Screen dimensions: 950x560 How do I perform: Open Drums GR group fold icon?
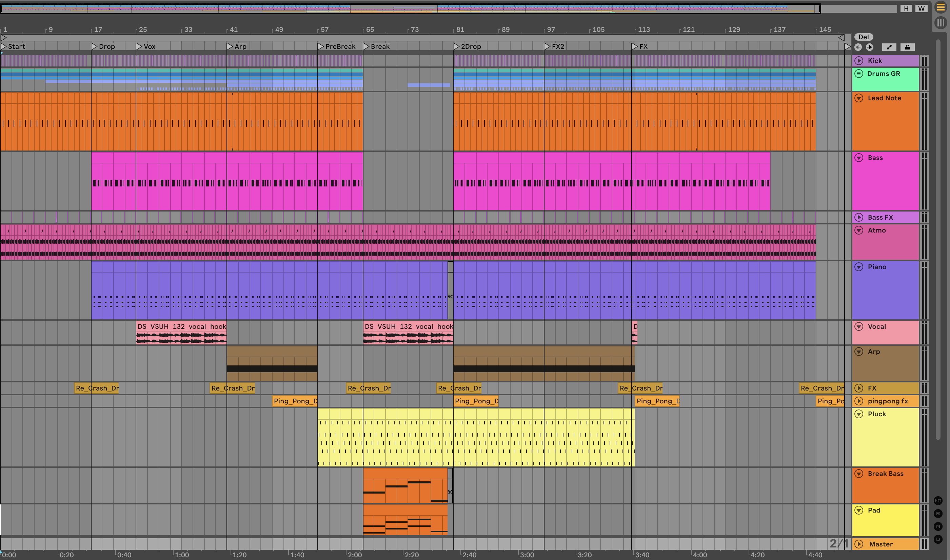click(859, 74)
